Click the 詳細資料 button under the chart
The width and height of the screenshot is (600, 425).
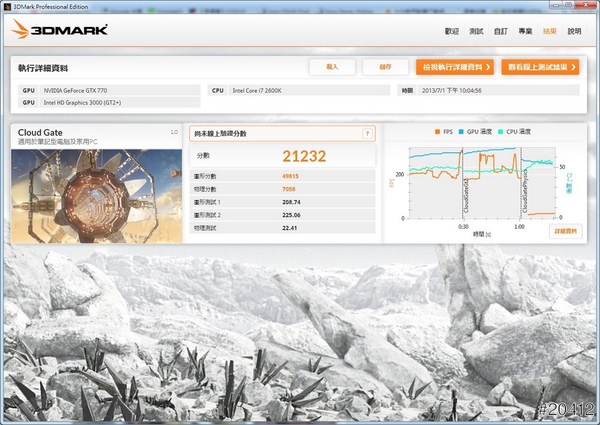(566, 231)
